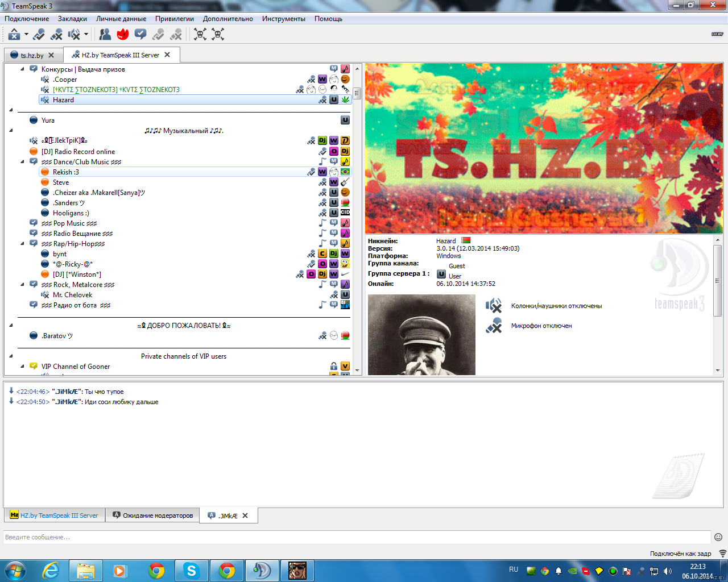The width and height of the screenshot is (728, 582).
Task: Collapse the Конкурсы | Выдача призов channel
Action: (22, 69)
